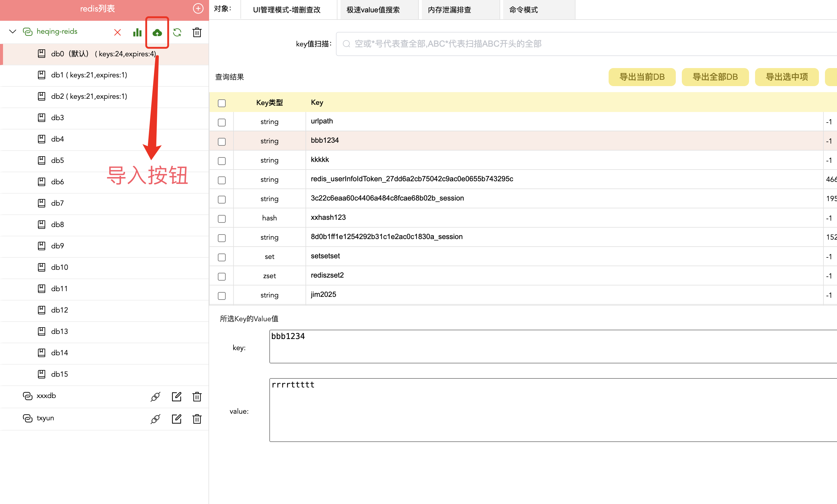Delete the xxxdb connection with trash icon
This screenshot has width=837, height=504.
click(x=197, y=397)
